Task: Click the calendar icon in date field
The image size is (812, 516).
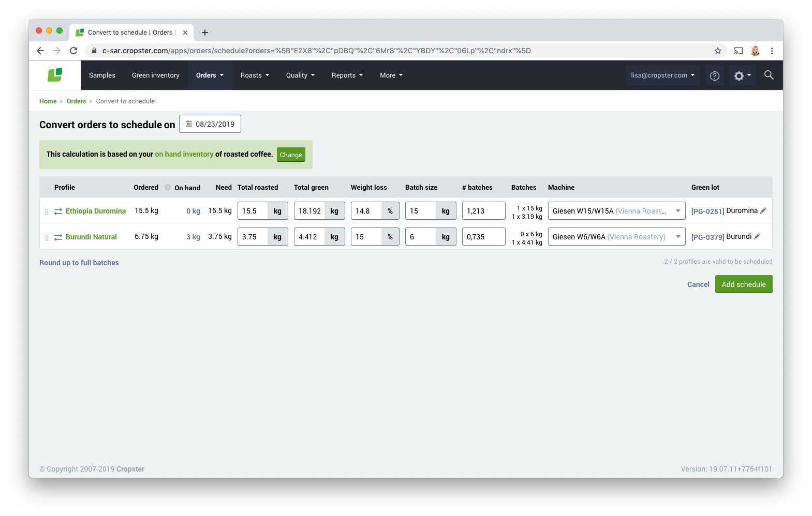Action: point(189,124)
